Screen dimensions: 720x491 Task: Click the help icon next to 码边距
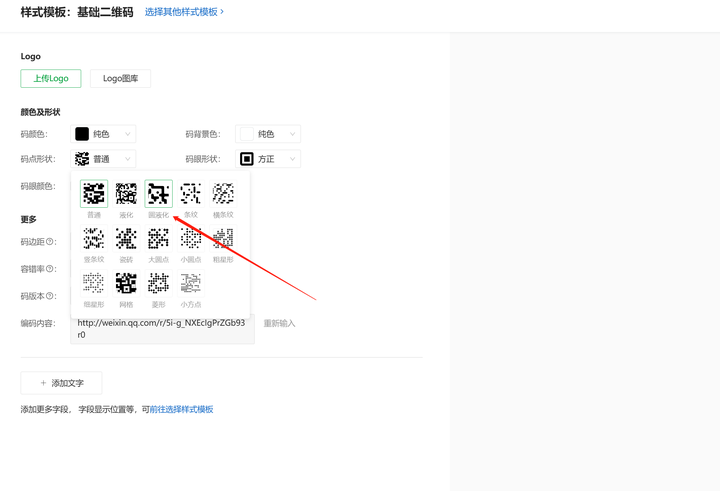50,242
